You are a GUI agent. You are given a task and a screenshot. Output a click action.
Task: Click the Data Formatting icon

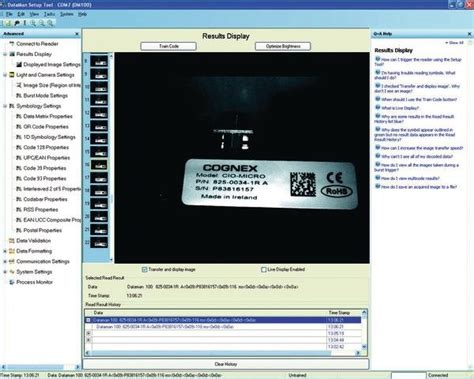click(x=12, y=251)
